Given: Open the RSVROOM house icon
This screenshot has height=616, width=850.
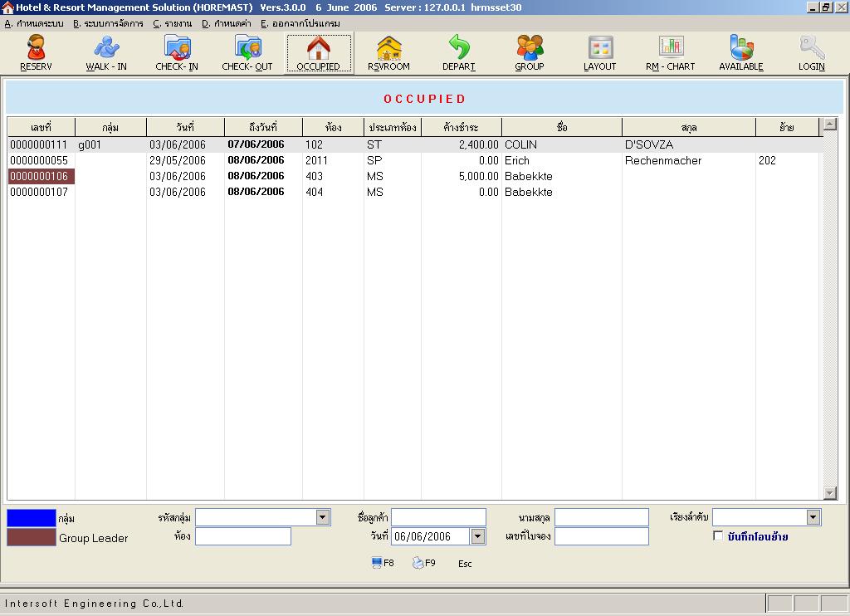Looking at the screenshot, I should point(388,52).
